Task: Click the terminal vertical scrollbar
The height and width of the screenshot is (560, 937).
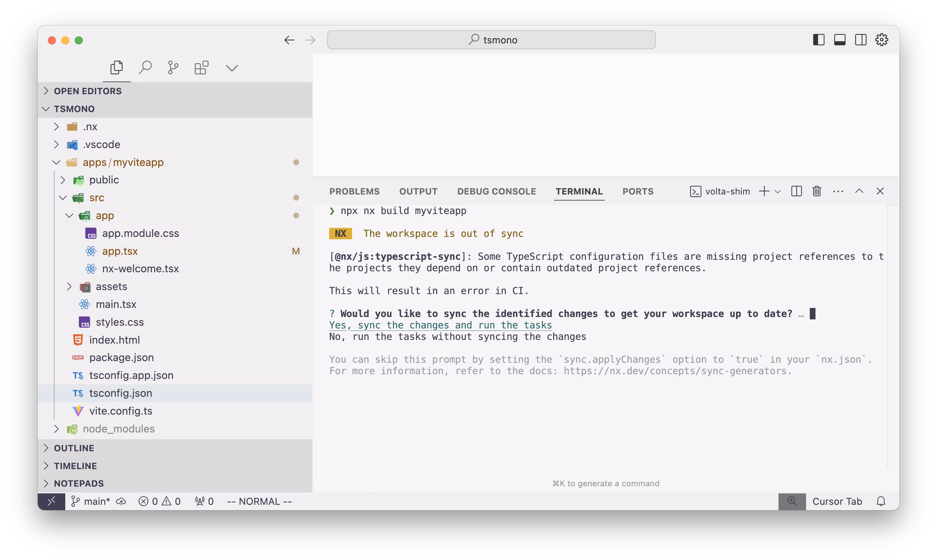Action: (893, 336)
